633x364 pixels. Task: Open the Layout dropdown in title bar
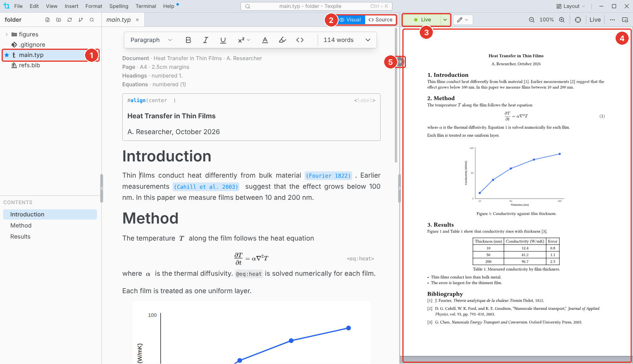[570, 6]
